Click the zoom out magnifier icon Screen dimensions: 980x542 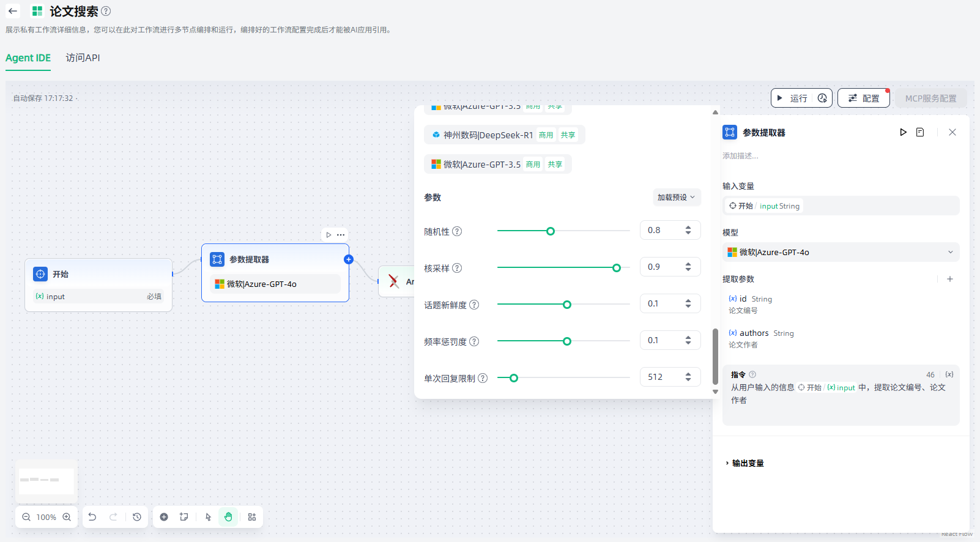[26, 517]
